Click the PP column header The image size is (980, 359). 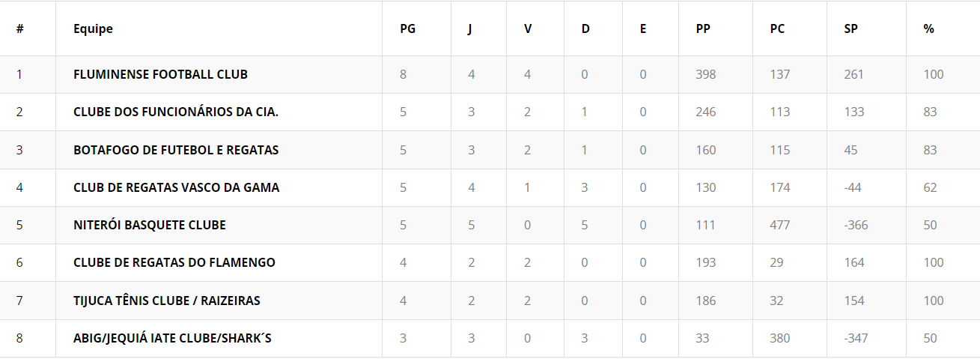coord(703,29)
